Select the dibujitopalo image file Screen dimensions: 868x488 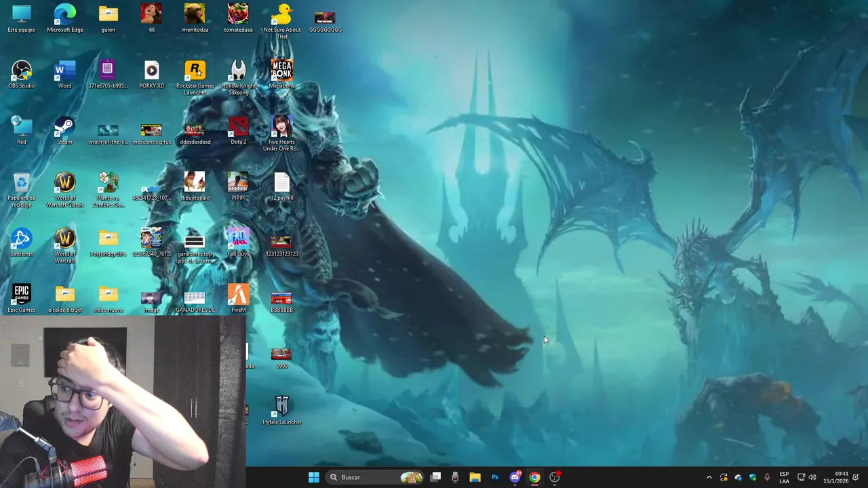pyautogui.click(x=195, y=187)
